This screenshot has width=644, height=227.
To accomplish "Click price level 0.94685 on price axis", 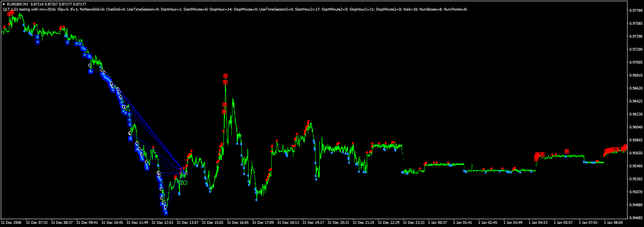I will pos(636,218).
